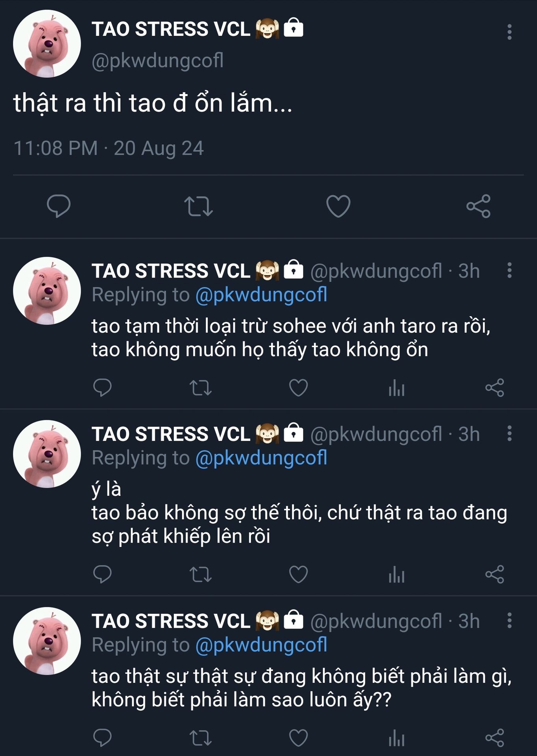Open more options on the 'sohee với anh taro' reply
This screenshot has height=756, width=537.
coord(509,271)
